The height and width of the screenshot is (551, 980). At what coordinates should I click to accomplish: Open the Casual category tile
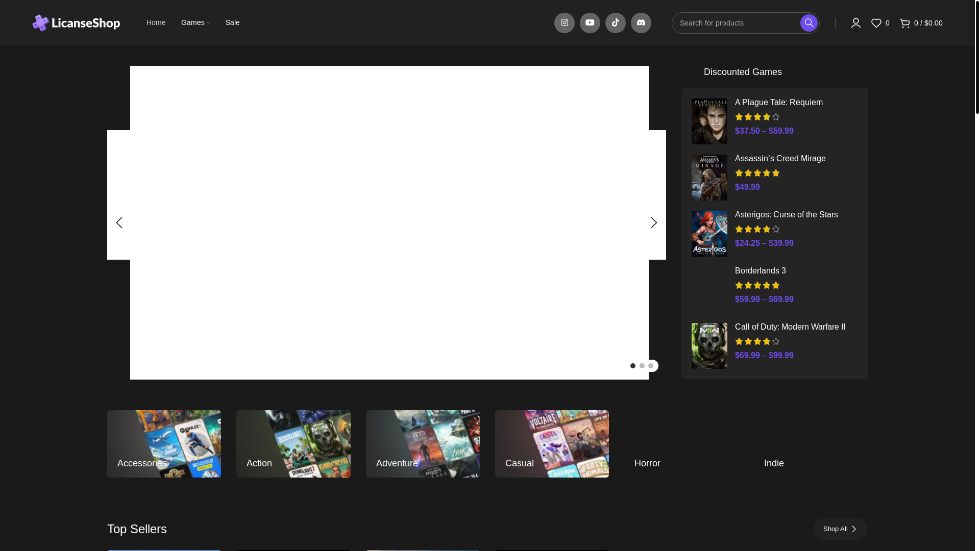(552, 444)
